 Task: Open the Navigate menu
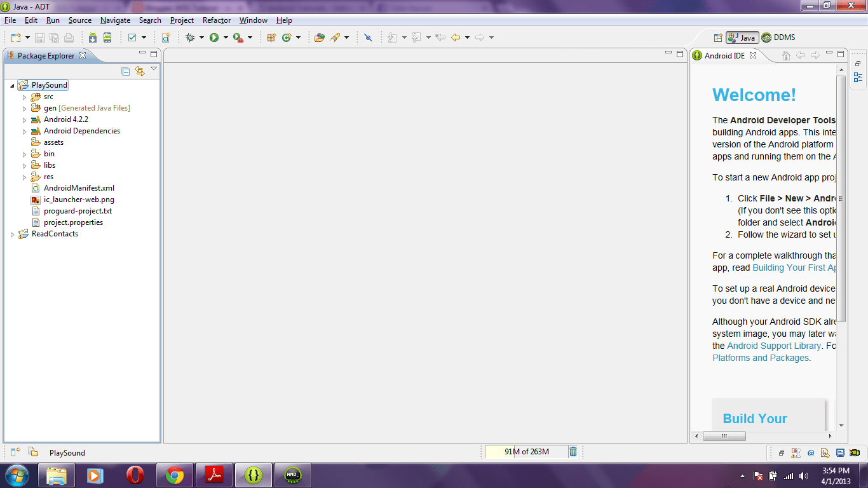(116, 20)
